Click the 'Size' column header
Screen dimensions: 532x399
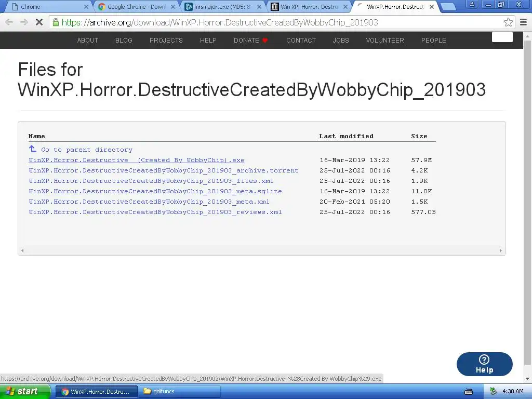click(419, 136)
